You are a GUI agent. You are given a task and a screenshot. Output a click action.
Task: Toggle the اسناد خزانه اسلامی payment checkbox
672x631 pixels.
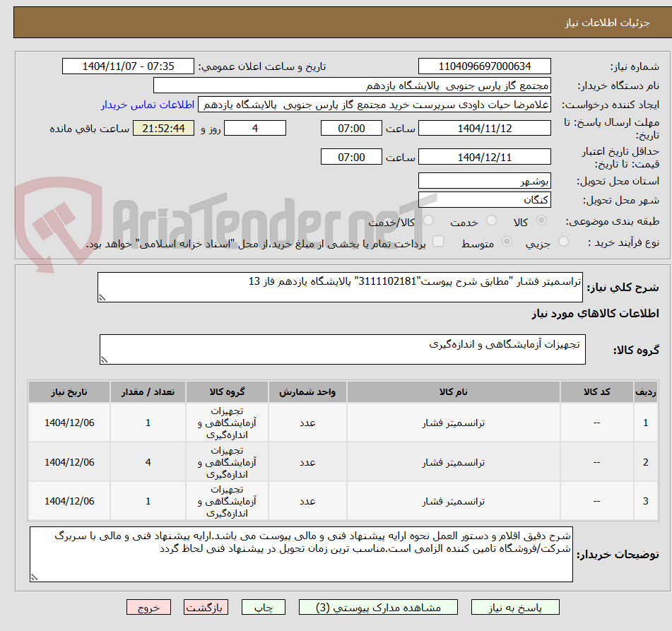[438, 242]
